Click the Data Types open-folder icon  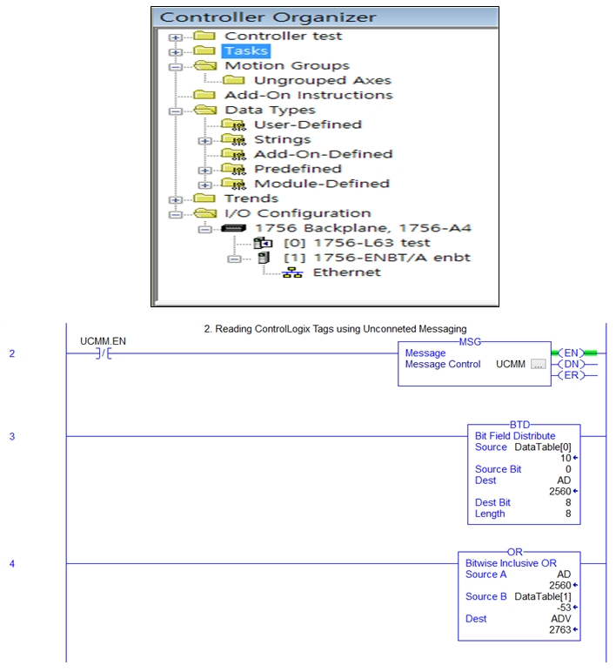pyautogui.click(x=205, y=110)
